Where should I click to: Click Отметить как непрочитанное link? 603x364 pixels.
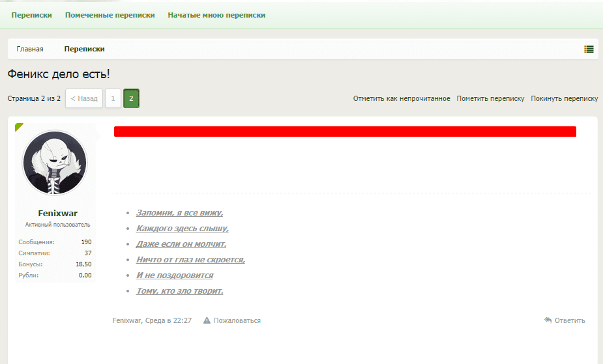tap(402, 98)
